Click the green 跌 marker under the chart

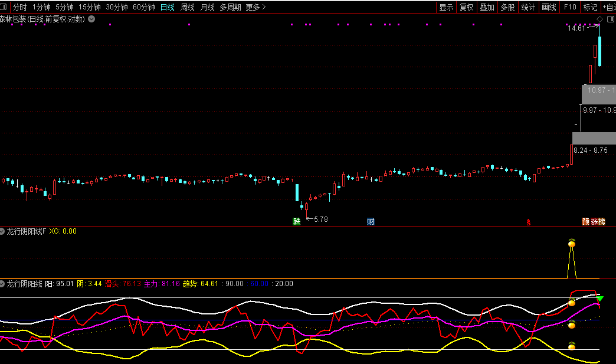pos(297,221)
